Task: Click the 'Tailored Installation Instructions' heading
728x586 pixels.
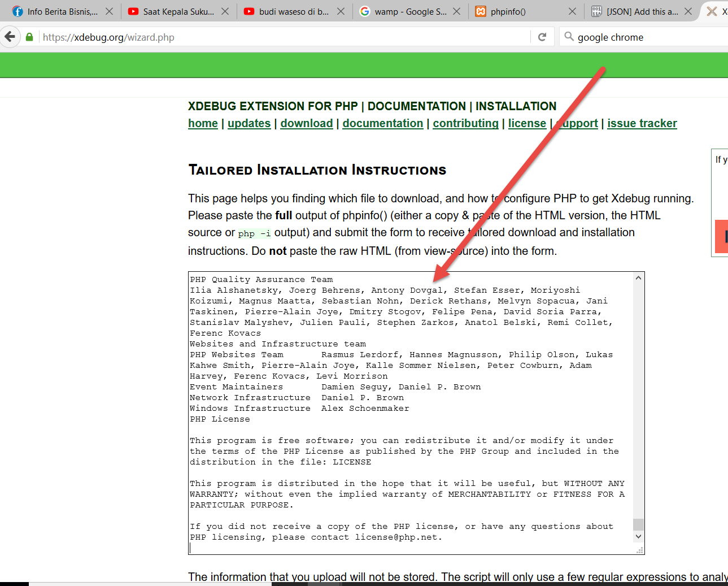Action: coord(317,170)
